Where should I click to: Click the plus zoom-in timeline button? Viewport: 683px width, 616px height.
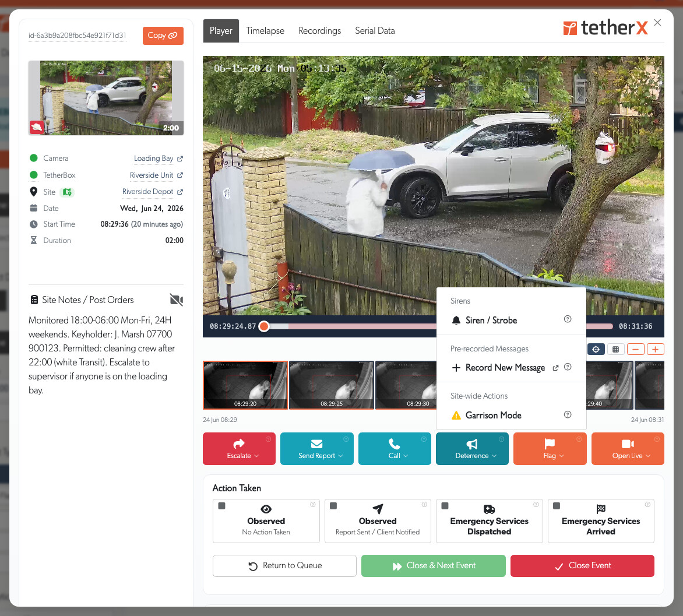click(x=655, y=349)
